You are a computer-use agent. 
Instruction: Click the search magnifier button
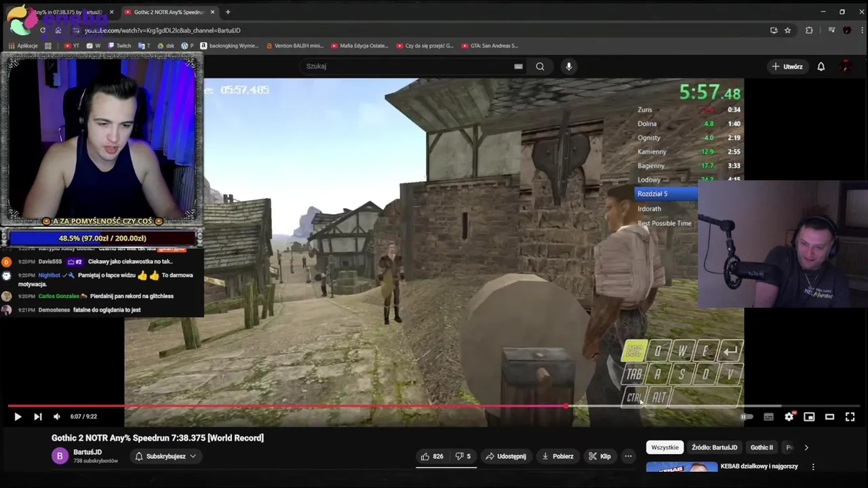coord(540,66)
